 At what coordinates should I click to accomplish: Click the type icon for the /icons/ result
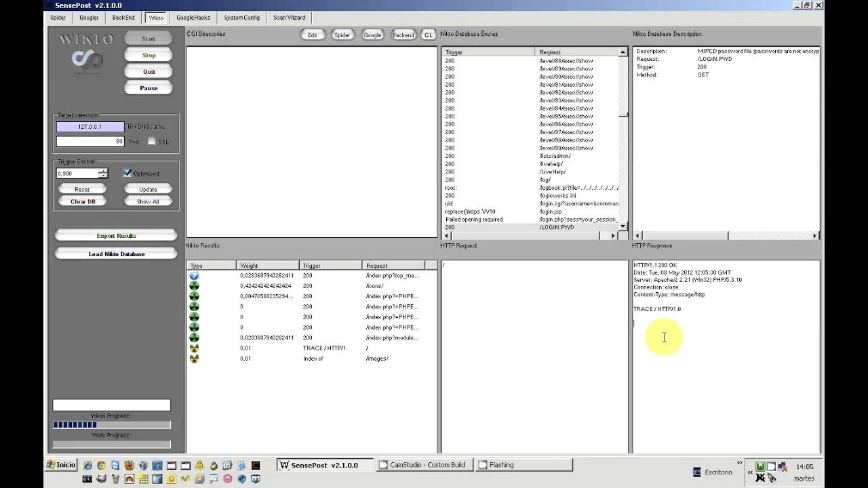195,286
